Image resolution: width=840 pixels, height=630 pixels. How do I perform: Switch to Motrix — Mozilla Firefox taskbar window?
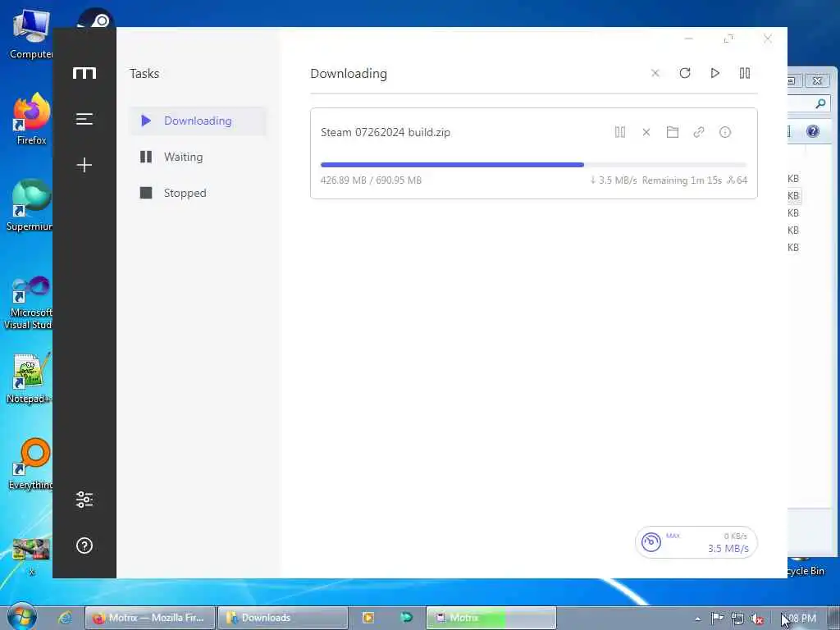point(150,618)
